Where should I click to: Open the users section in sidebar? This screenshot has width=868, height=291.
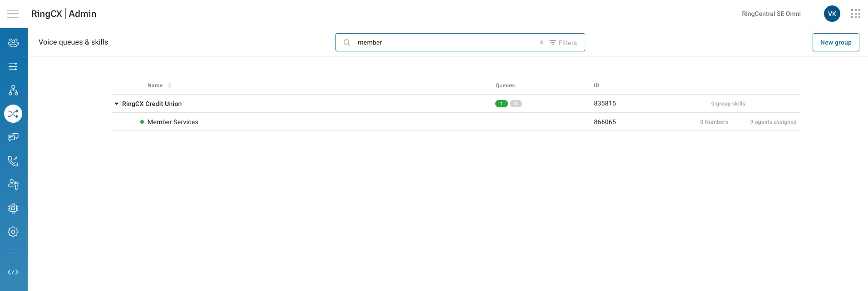point(13,43)
